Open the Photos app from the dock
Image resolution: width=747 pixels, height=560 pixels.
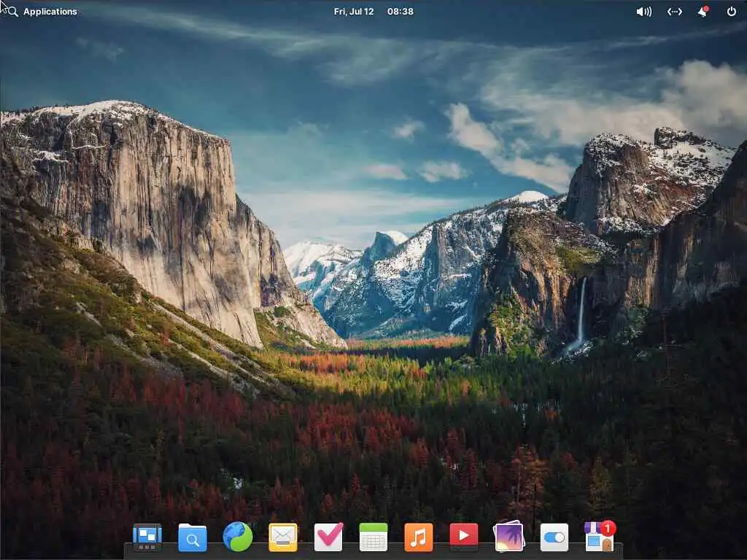(508, 537)
